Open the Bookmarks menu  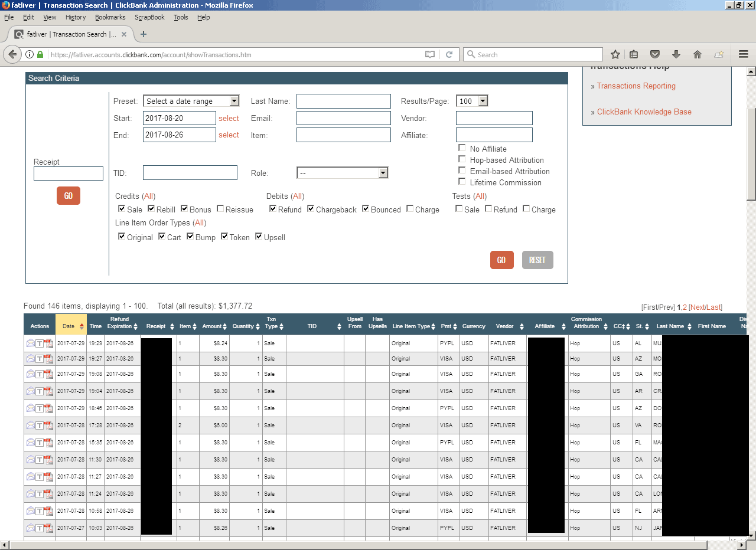tap(110, 17)
